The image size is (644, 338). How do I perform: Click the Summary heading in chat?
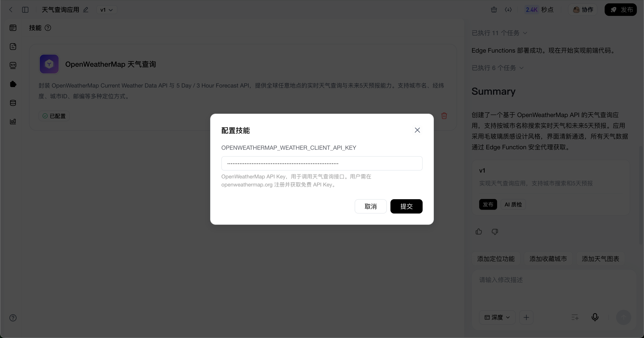point(493,91)
